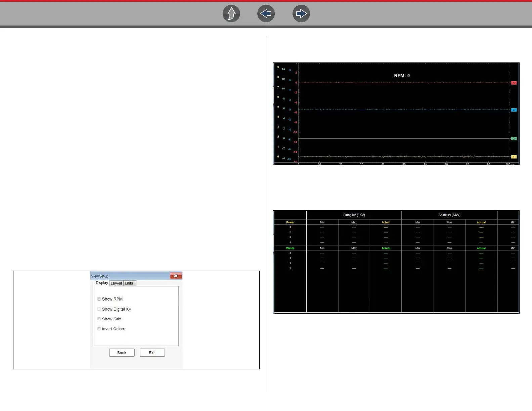Click the forward arrow navigation icon

pyautogui.click(x=301, y=14)
